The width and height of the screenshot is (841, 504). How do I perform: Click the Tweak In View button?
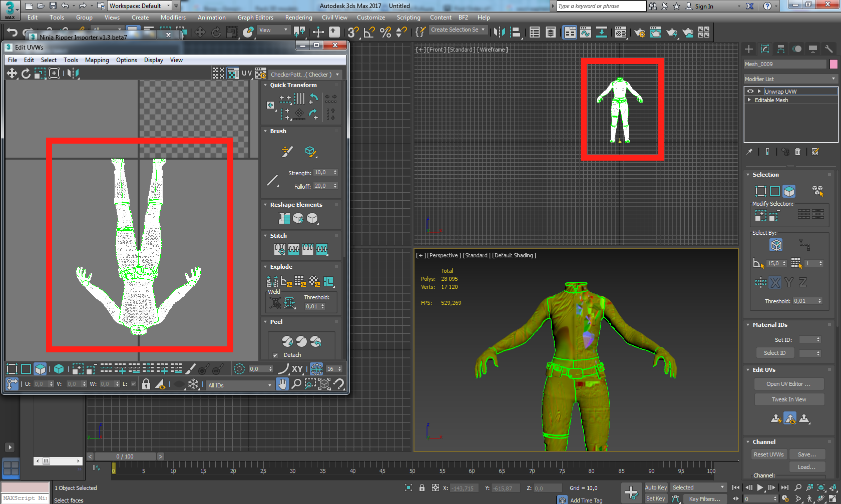click(x=789, y=399)
